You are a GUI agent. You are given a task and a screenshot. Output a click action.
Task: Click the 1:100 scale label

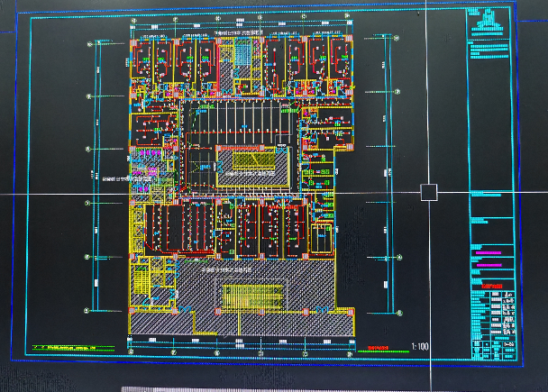tap(420, 345)
